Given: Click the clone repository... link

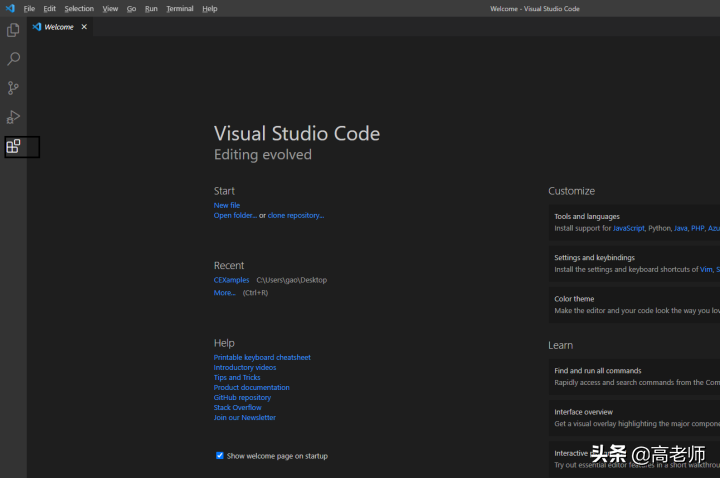Looking at the screenshot, I should point(296,215).
